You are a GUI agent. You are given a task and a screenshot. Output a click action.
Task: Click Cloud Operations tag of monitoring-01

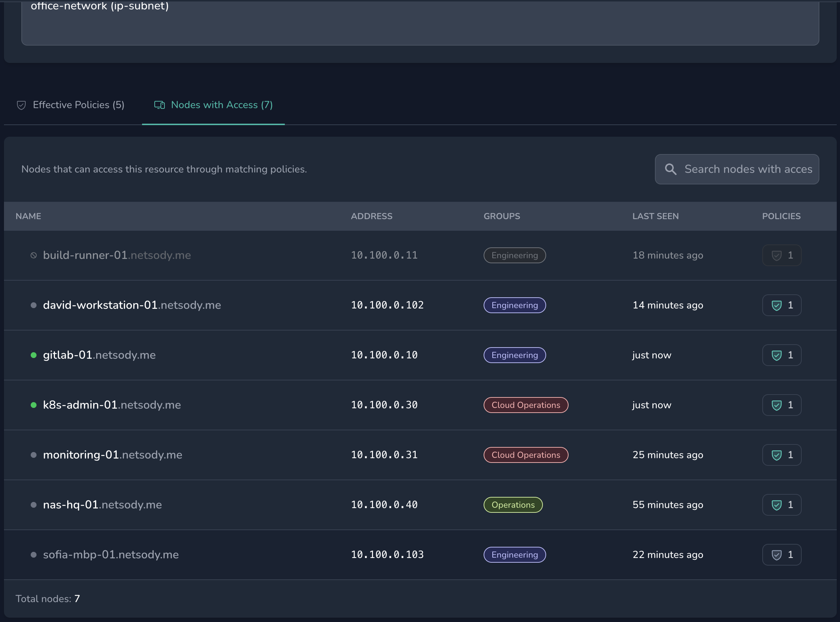pyautogui.click(x=526, y=455)
